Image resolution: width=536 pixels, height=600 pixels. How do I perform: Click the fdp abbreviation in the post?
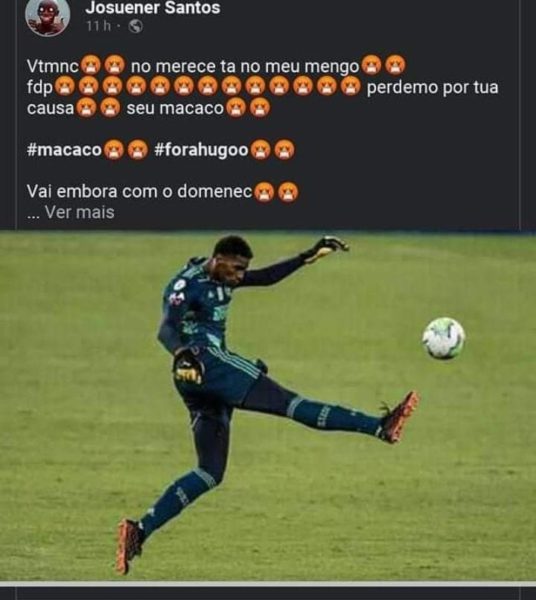pos(39,88)
